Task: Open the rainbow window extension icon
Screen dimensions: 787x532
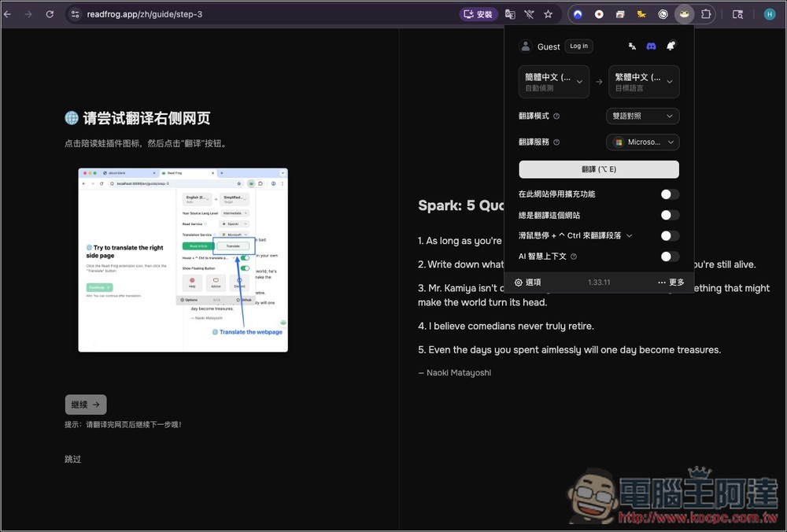Action: pos(620,14)
